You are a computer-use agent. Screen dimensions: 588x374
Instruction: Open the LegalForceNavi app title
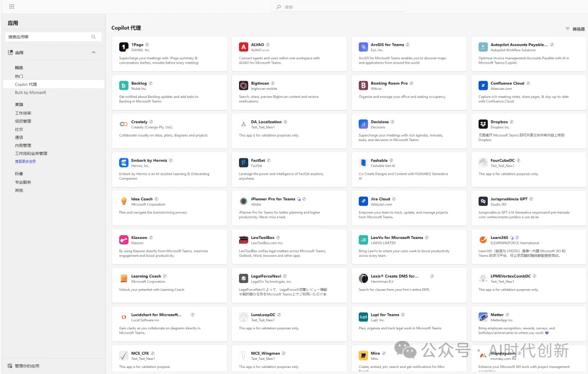coord(266,276)
